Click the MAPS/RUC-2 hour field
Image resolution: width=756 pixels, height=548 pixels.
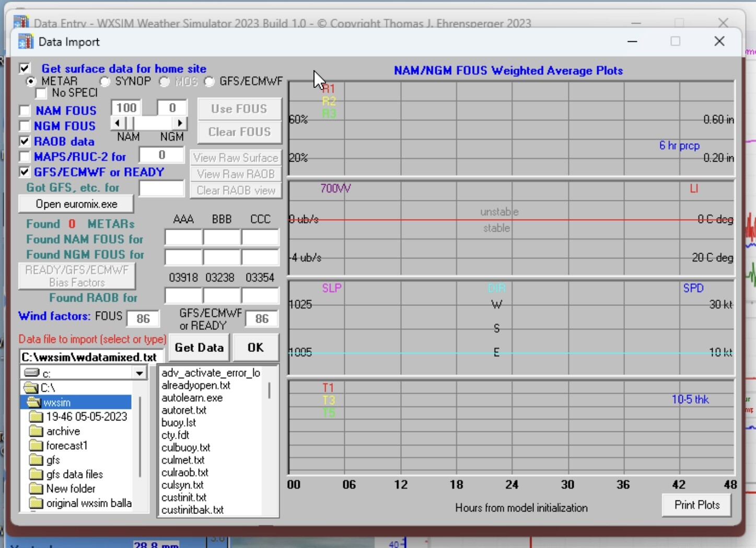pos(161,155)
